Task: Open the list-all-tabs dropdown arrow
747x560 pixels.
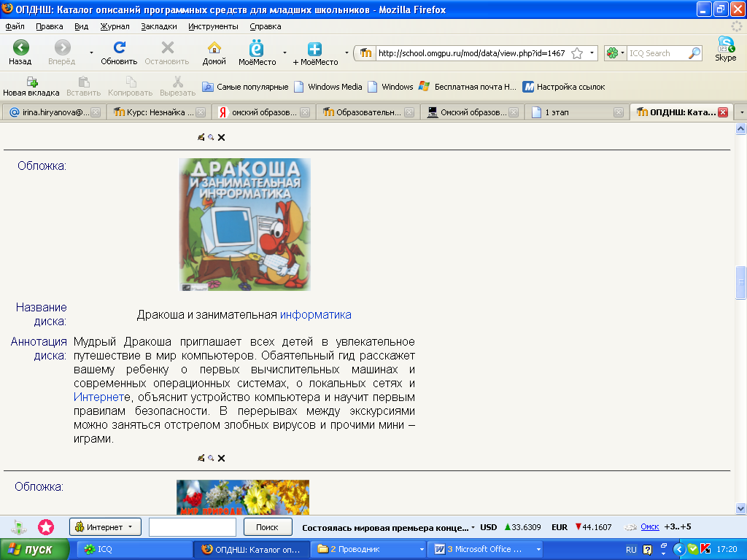Action: click(x=741, y=112)
